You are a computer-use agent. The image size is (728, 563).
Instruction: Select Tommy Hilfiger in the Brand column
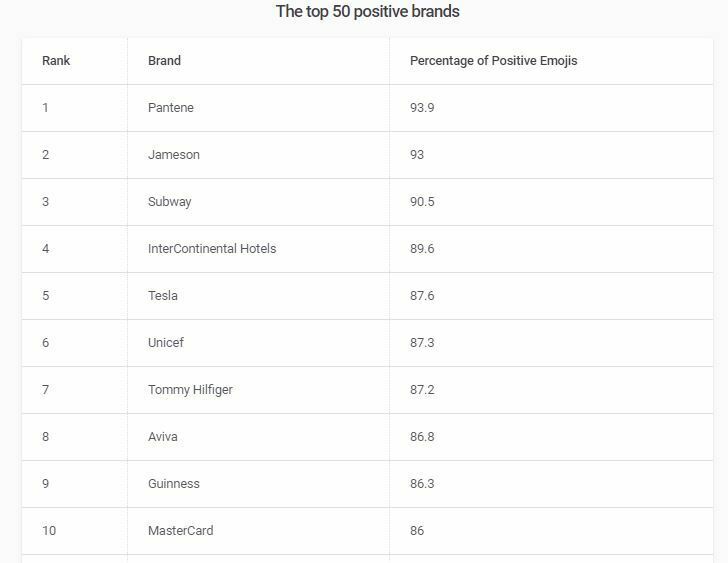pyautogui.click(x=190, y=390)
